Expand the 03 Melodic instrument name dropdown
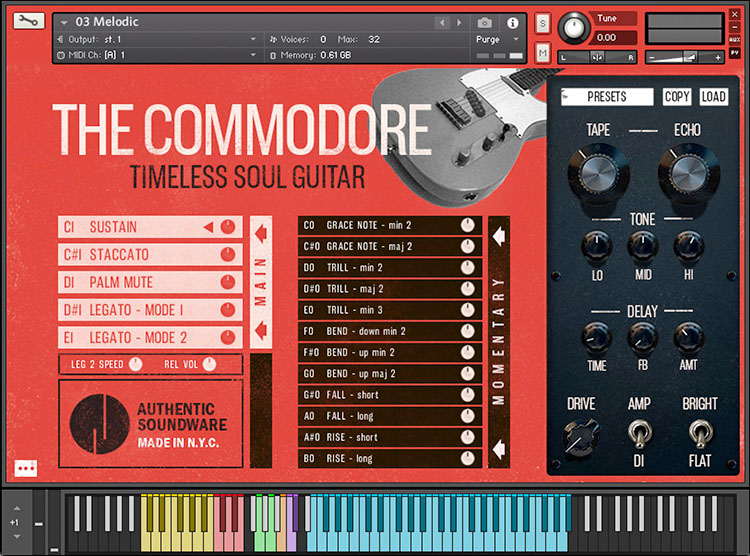The width and height of the screenshot is (750, 556). tap(64, 22)
